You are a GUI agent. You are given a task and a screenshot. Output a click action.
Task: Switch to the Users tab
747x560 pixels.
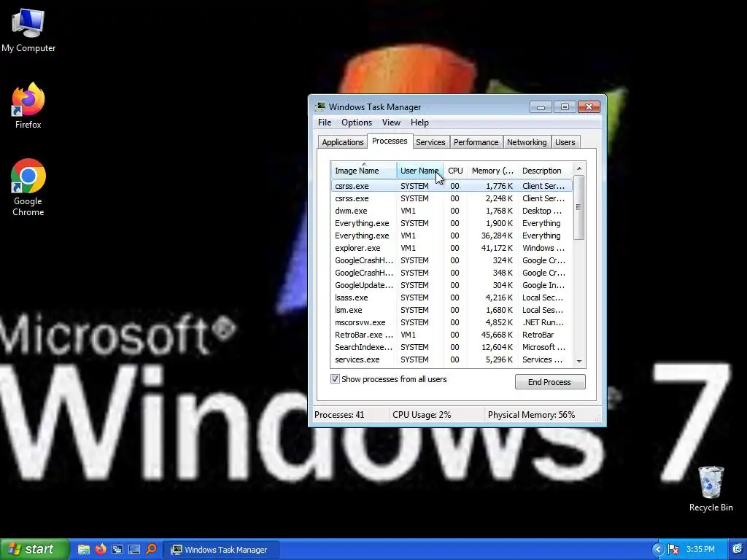(x=565, y=142)
